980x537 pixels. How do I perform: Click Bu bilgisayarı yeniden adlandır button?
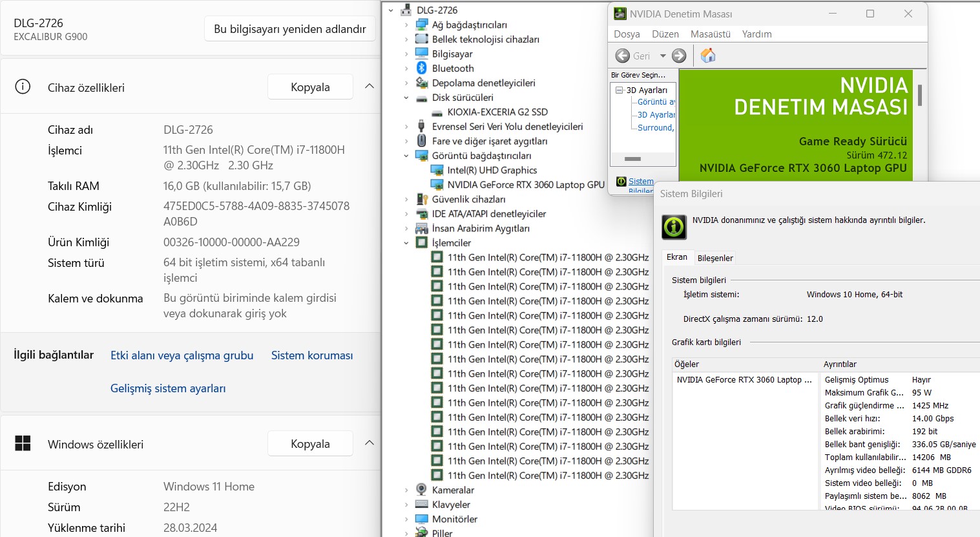tap(290, 29)
